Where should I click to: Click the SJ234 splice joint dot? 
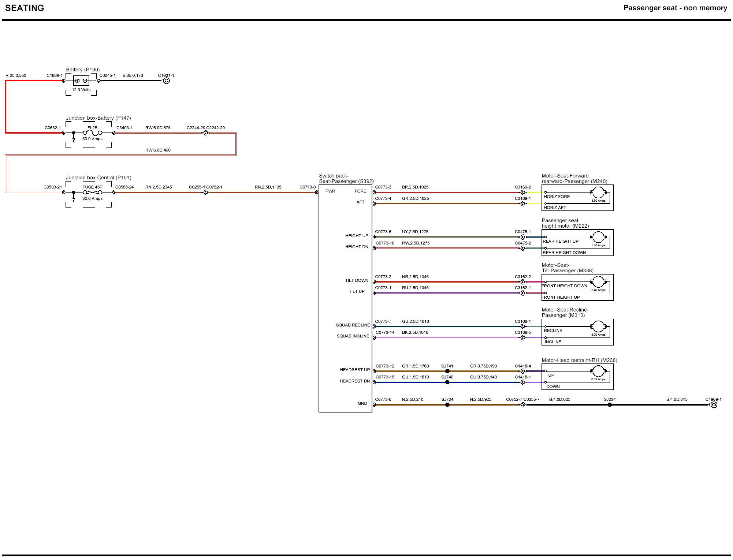(610, 405)
